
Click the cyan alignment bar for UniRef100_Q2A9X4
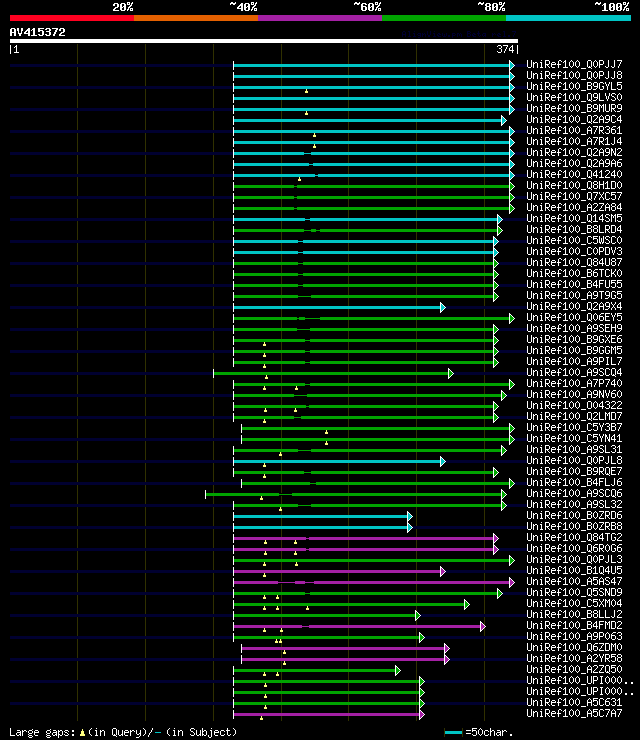[x=337, y=308]
